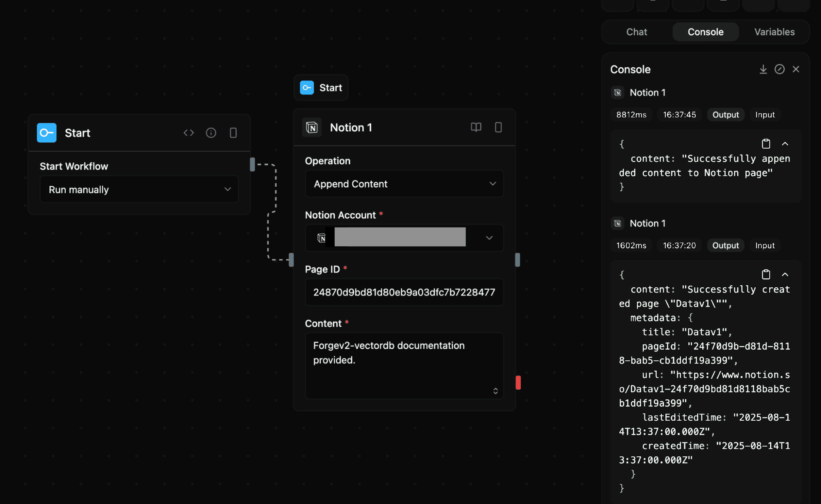Open the Run manually trigger dropdown
This screenshot has height=504, width=821.
[x=139, y=189]
